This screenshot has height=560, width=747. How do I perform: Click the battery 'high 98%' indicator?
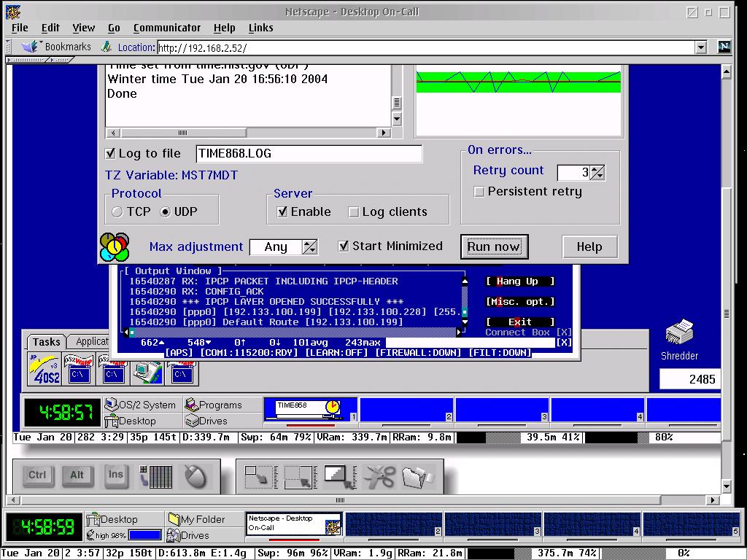coord(124,535)
